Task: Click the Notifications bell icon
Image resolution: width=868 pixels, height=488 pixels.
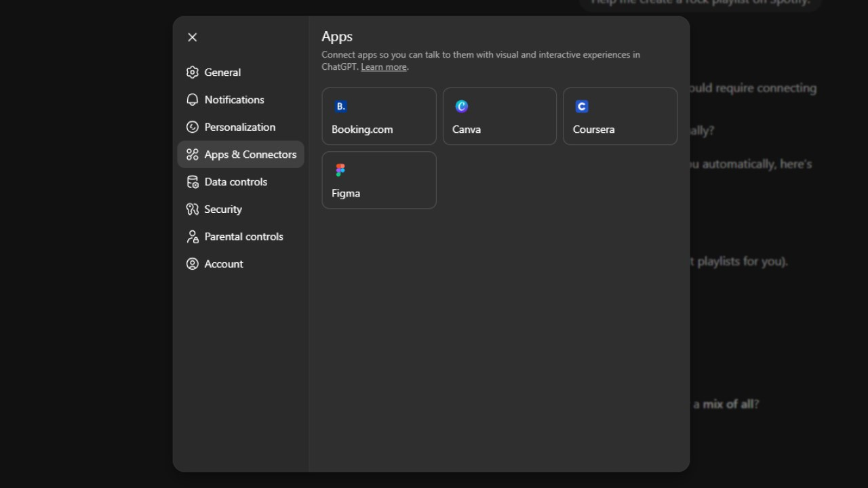Action: coord(193,100)
